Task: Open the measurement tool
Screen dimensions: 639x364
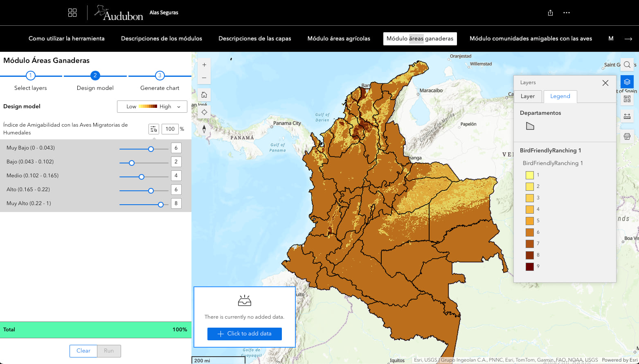Action: 627,116
